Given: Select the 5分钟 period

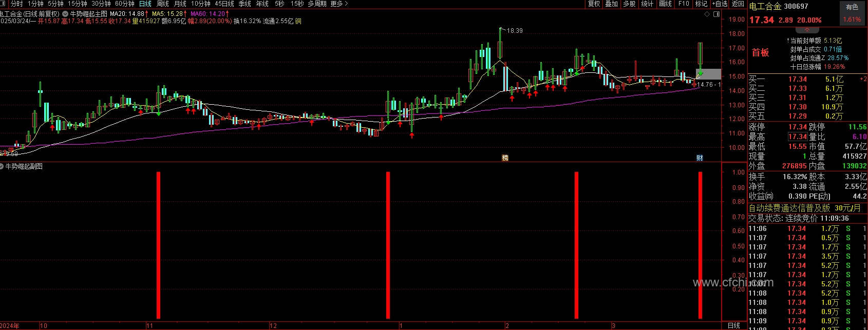Looking at the screenshot, I should (x=56, y=4).
